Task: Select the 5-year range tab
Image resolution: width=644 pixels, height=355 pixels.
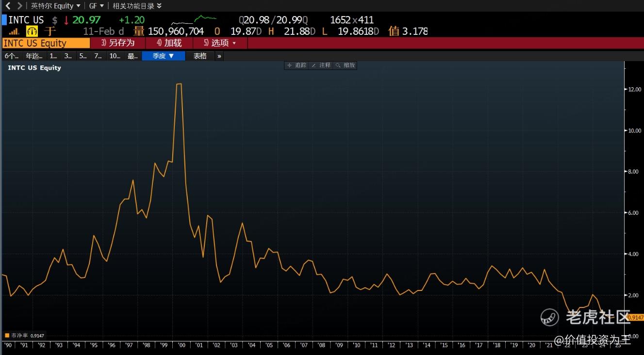Action: [x=83, y=56]
